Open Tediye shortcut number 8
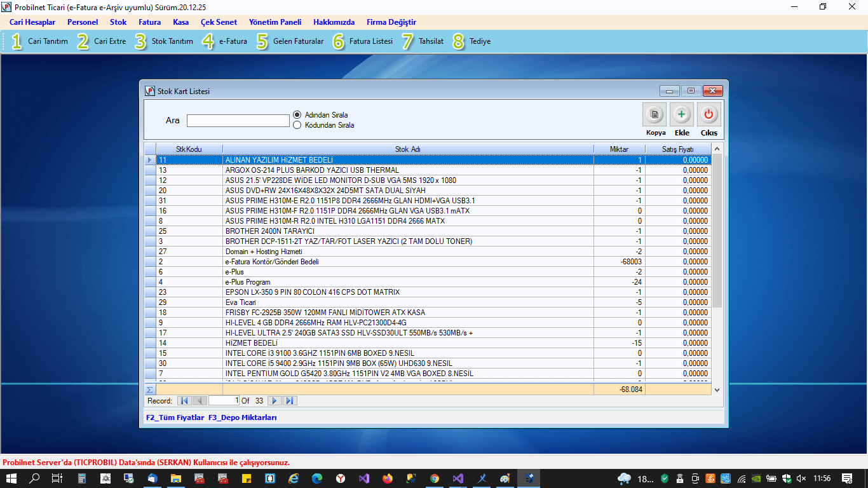This screenshot has height=488, width=868. [x=471, y=41]
